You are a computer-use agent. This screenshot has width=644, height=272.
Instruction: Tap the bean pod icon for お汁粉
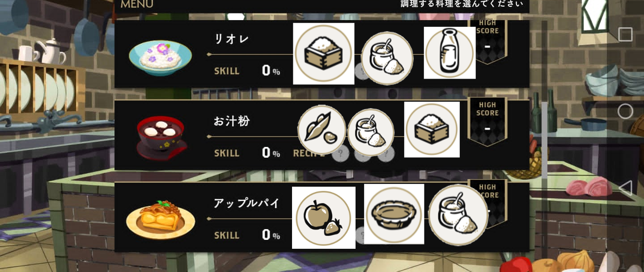tap(322, 130)
